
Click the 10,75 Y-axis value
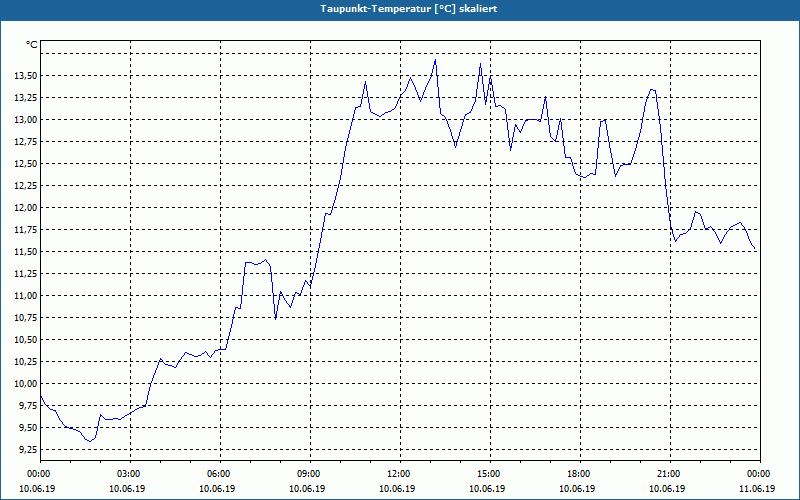(26, 317)
